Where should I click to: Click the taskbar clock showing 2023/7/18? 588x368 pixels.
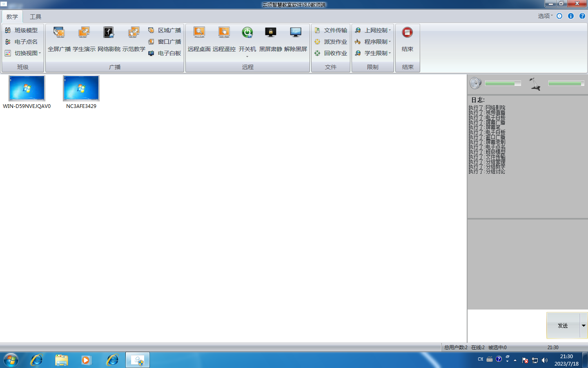point(566,360)
